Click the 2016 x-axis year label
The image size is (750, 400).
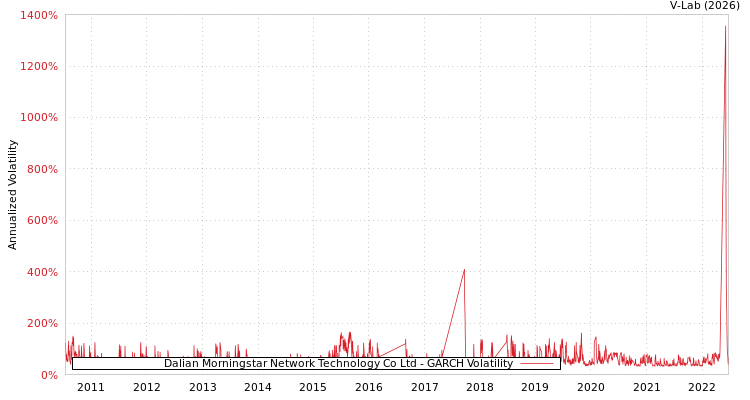click(x=369, y=387)
